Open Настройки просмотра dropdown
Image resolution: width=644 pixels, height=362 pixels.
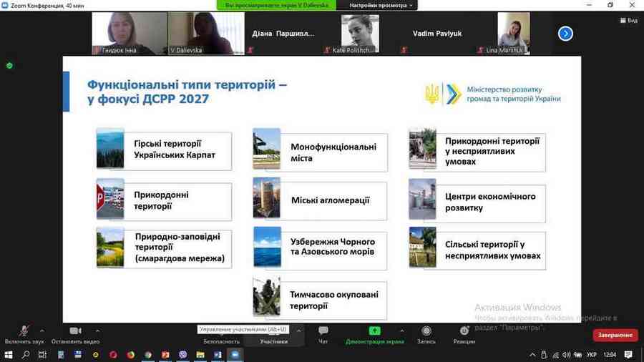tap(382, 5)
